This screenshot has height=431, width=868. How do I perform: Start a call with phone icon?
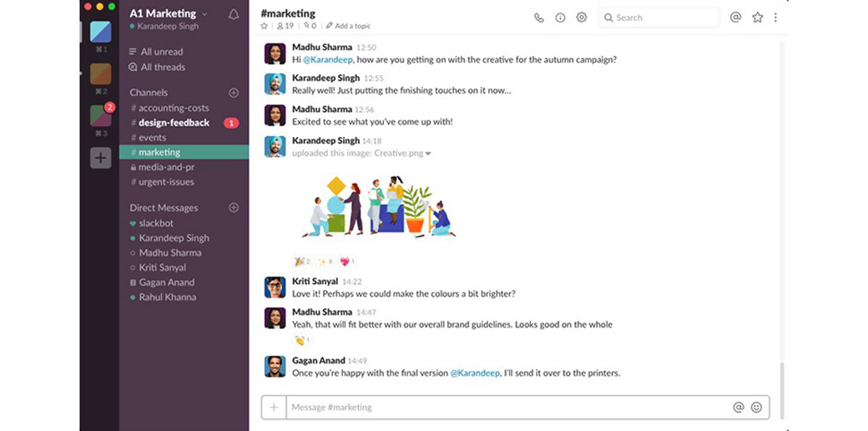tap(539, 18)
